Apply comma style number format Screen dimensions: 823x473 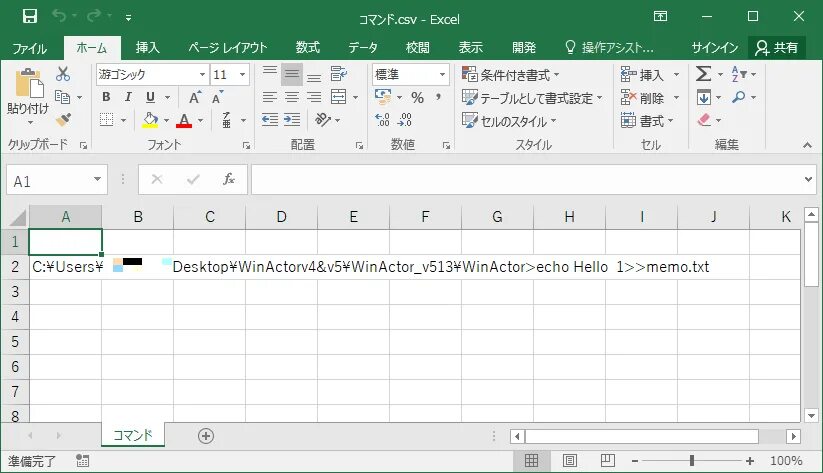[438, 97]
